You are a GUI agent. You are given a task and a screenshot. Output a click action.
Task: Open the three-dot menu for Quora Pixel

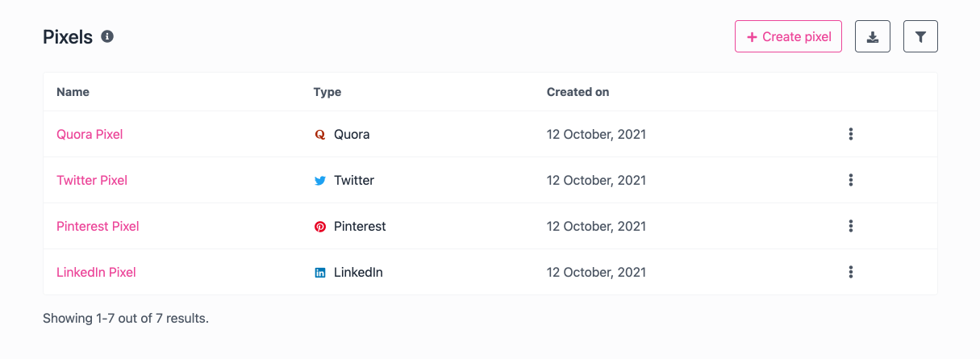coord(851,134)
